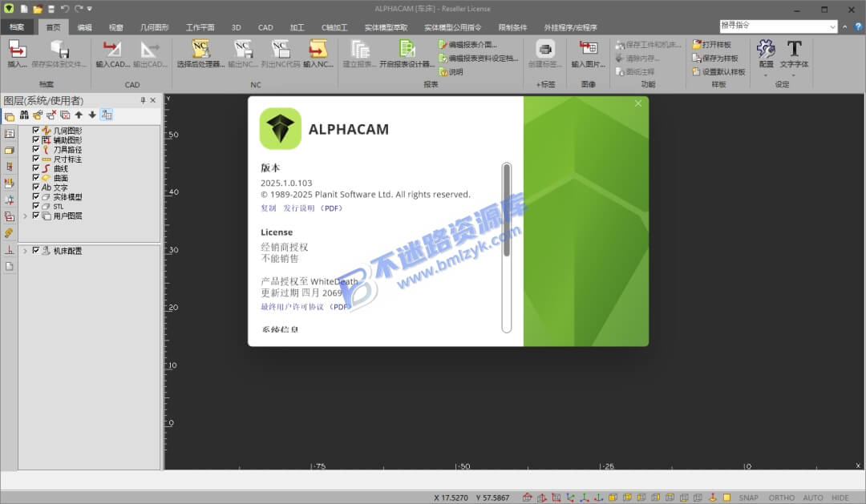Click the delete layer icon with red X
This screenshot has width=866, height=504.
point(51,115)
